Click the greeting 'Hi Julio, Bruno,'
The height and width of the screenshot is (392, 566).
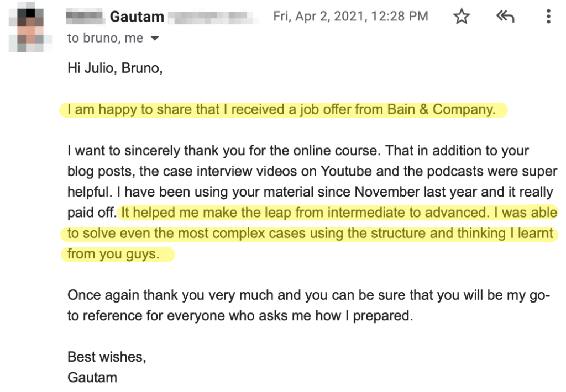click(x=115, y=68)
